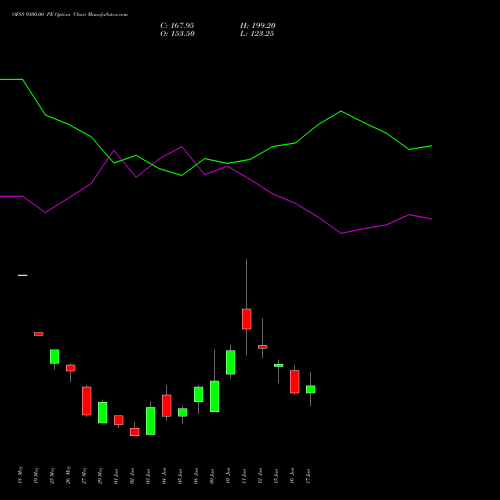
Task: Click the 16 Jun date label
Action: click(x=292, y=476)
